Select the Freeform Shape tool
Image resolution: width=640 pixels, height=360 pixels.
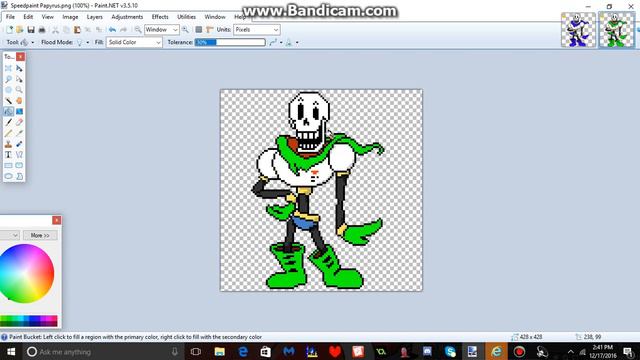[x=19, y=176]
